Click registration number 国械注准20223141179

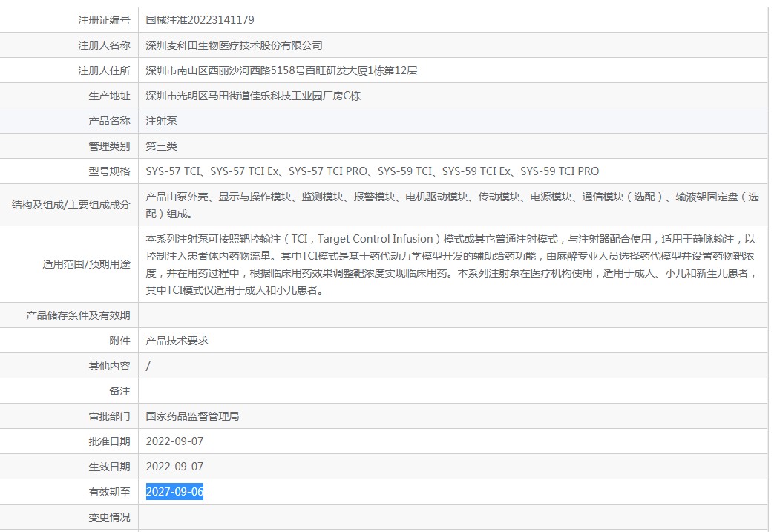pos(200,20)
